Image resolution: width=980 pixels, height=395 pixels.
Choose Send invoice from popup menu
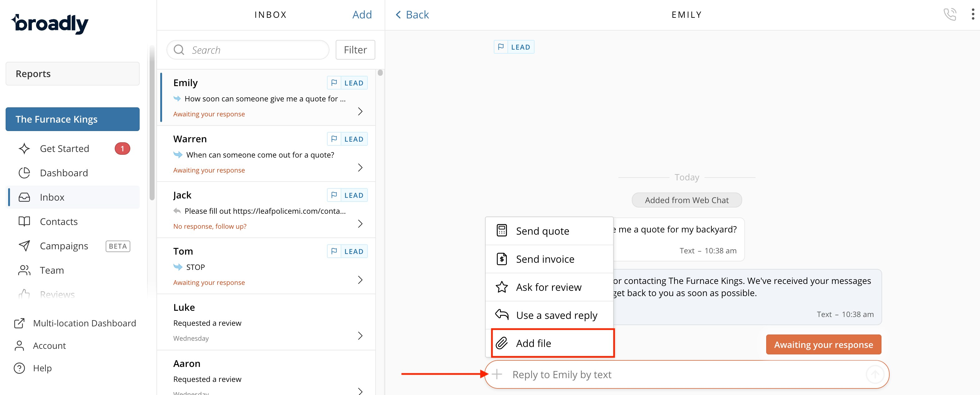[x=545, y=259]
